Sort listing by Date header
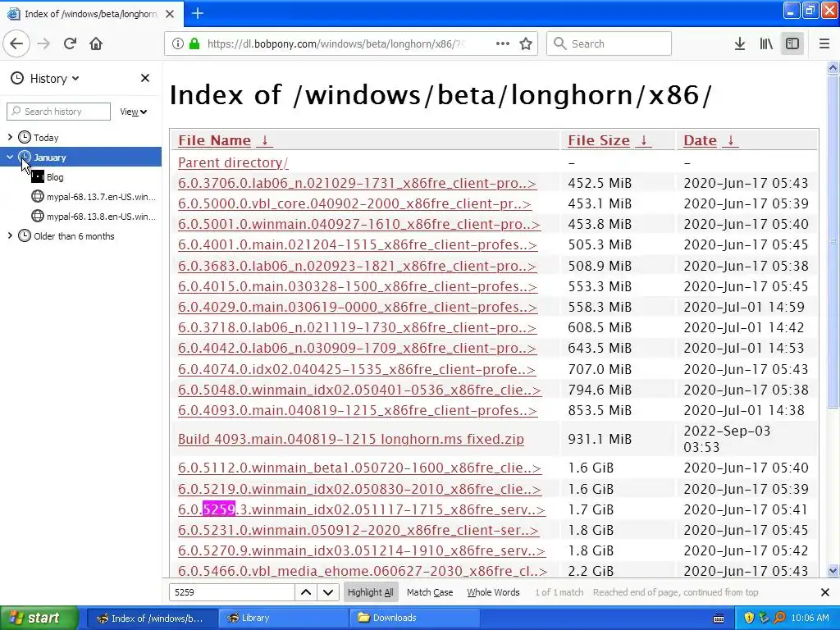The image size is (840, 630). click(x=700, y=140)
